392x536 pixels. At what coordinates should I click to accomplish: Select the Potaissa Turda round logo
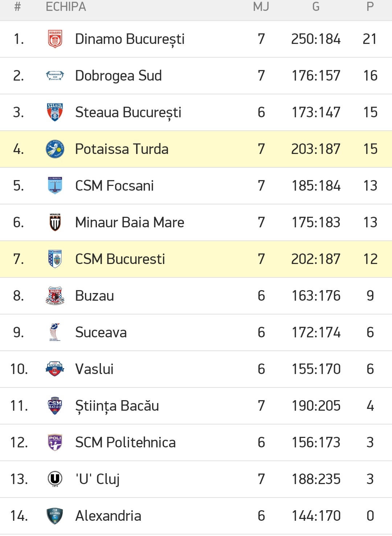[55, 149]
